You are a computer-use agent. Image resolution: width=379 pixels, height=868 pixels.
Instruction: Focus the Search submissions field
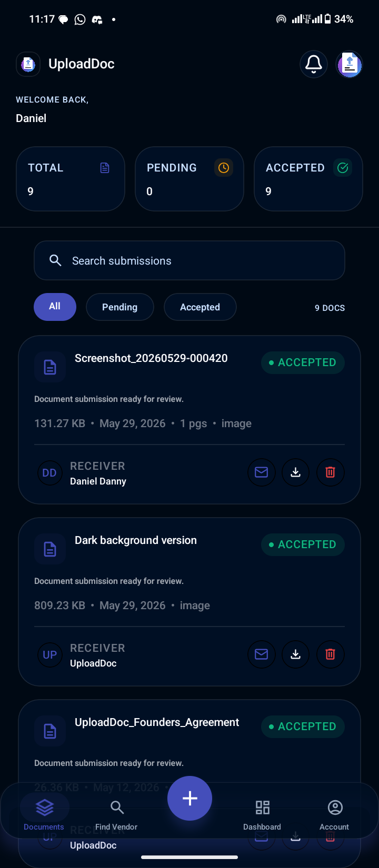(x=189, y=260)
